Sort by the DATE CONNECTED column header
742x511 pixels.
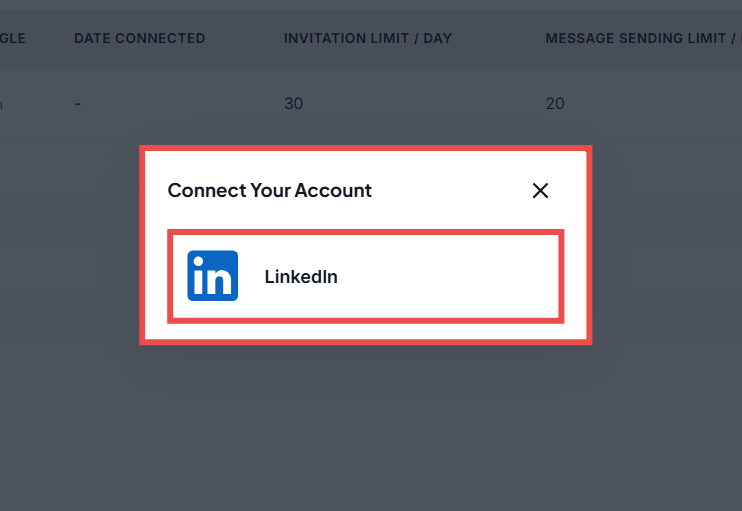point(139,39)
